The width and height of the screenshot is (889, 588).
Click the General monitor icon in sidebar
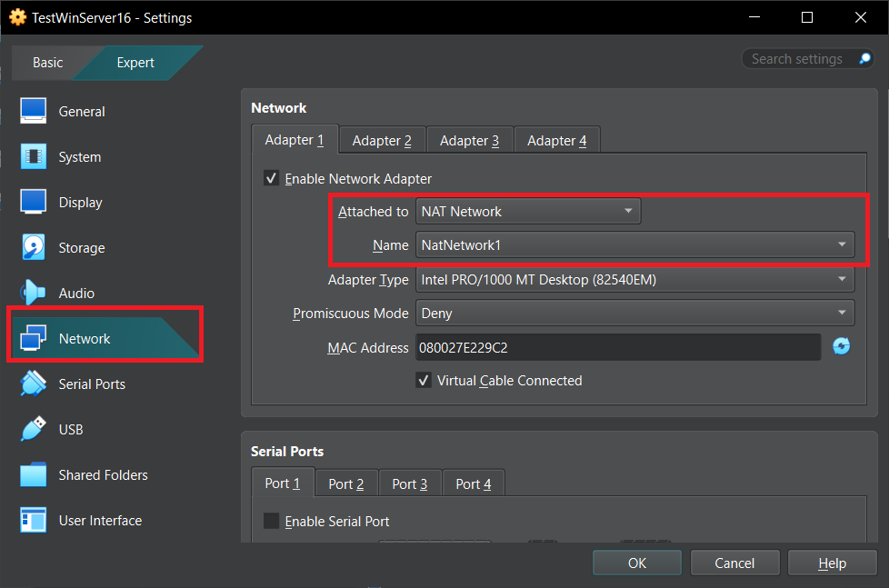tap(34, 111)
